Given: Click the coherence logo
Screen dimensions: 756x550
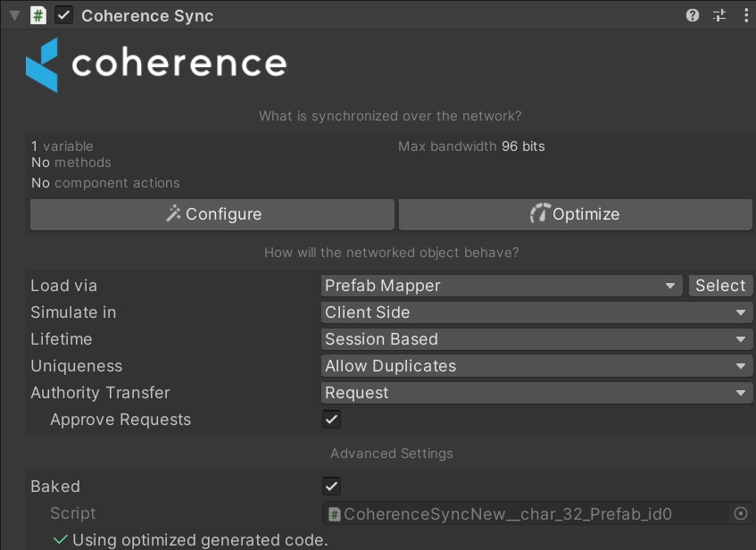Looking at the screenshot, I should [x=156, y=64].
